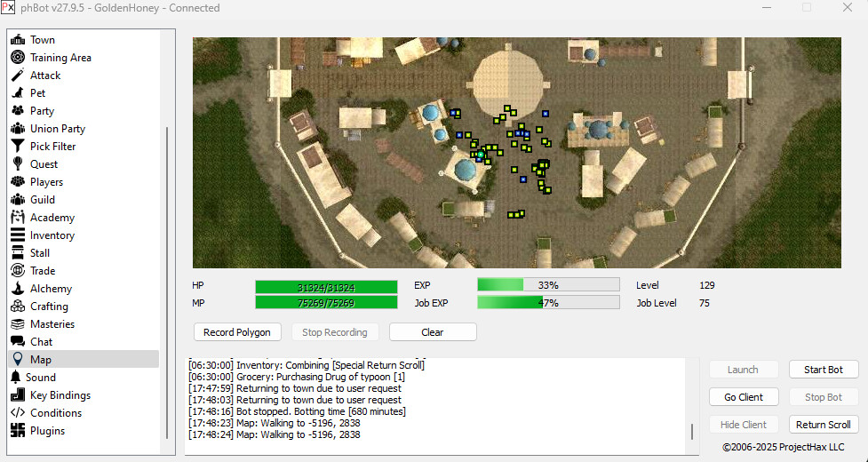Image resolution: width=868 pixels, height=462 pixels.
Task: Open the Plugins icon
Action: [17, 431]
